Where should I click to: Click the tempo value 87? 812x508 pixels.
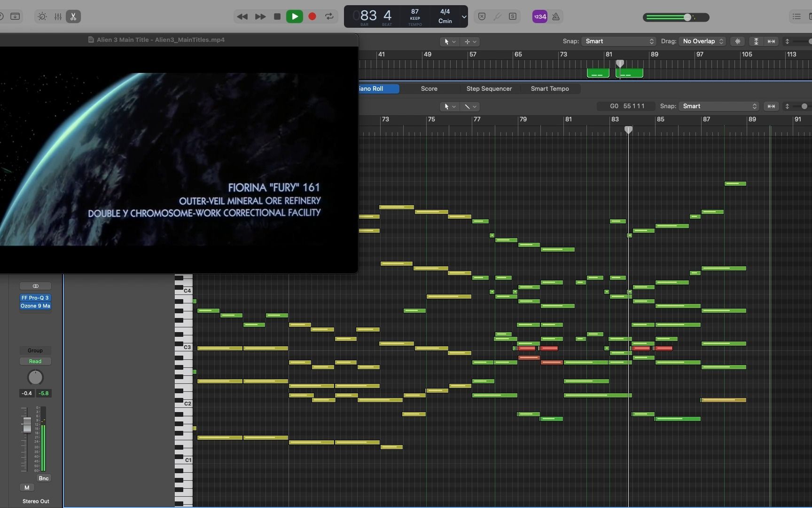click(415, 11)
